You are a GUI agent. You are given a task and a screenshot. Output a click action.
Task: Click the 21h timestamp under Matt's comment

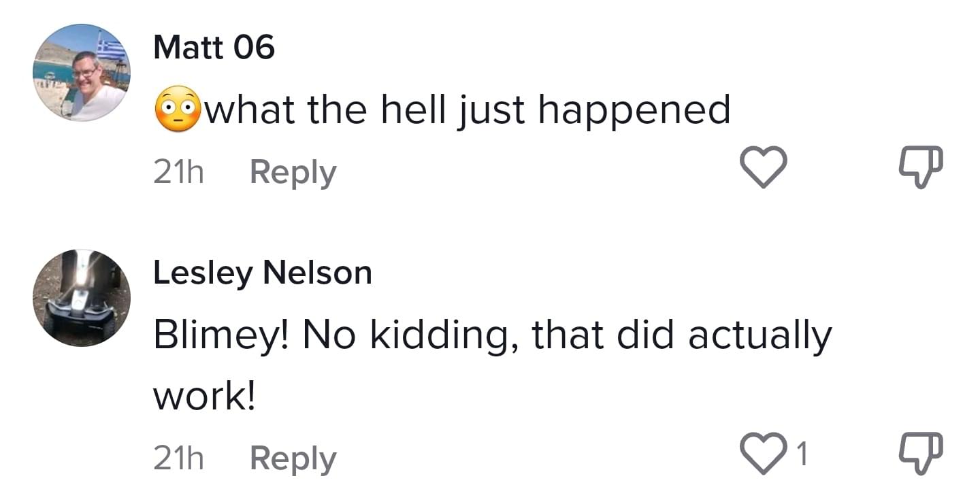tap(178, 172)
